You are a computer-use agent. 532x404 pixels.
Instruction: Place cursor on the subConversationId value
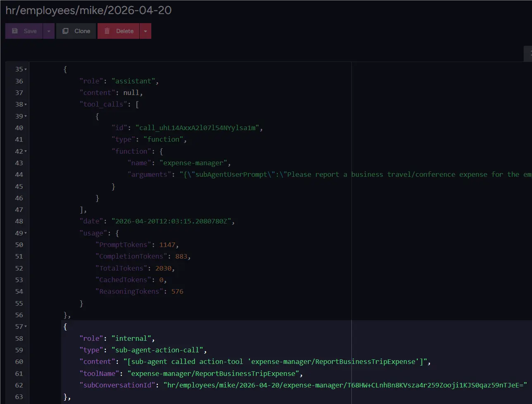(x=345, y=385)
